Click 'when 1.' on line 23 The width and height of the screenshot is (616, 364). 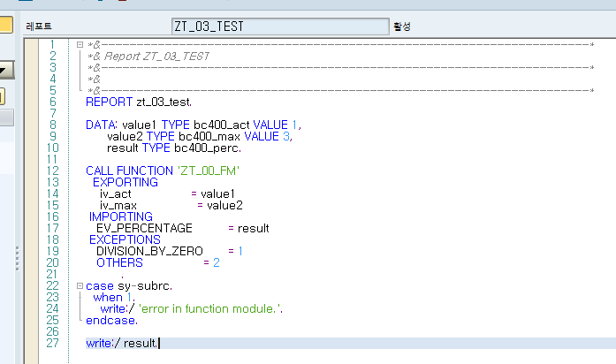click(114, 297)
